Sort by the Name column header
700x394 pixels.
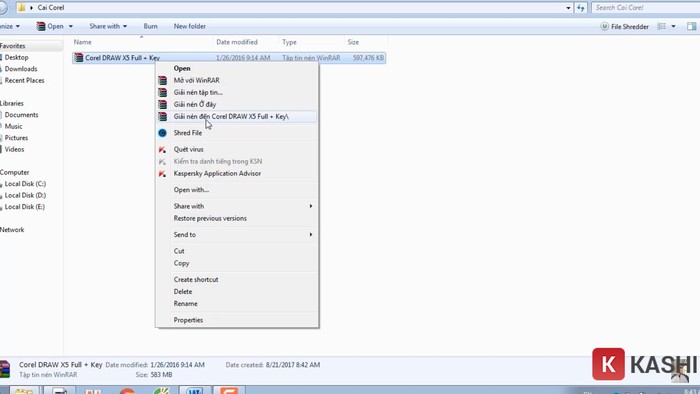coord(83,42)
